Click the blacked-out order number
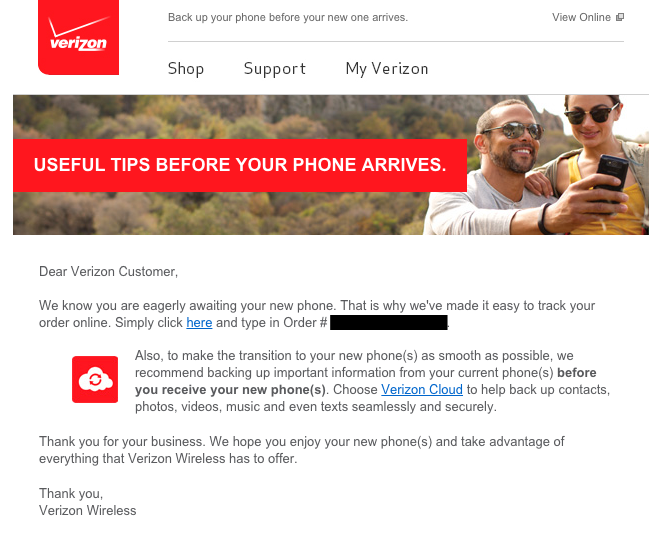The width and height of the screenshot is (655, 534). pos(388,323)
